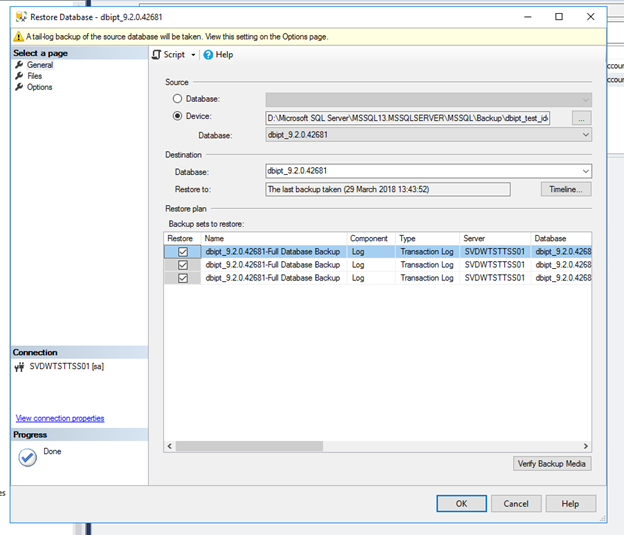Click the Script toolbar icon

pyautogui.click(x=157, y=55)
